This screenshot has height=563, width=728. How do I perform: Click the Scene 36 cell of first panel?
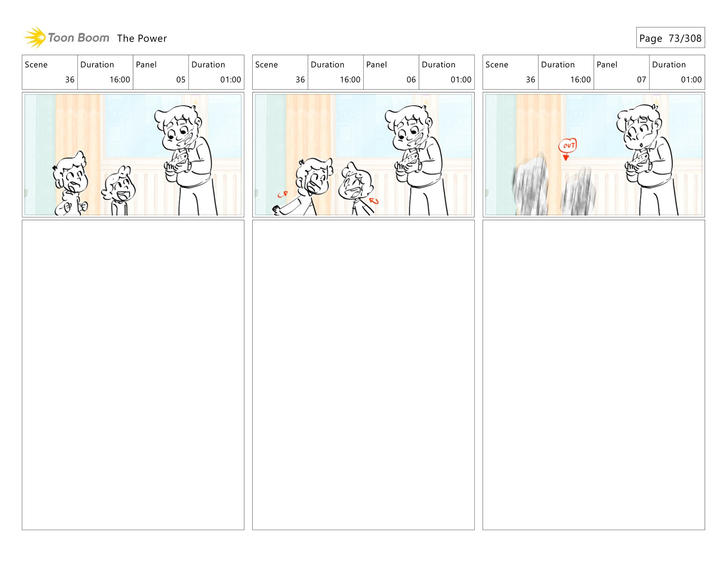pyautogui.click(x=50, y=72)
